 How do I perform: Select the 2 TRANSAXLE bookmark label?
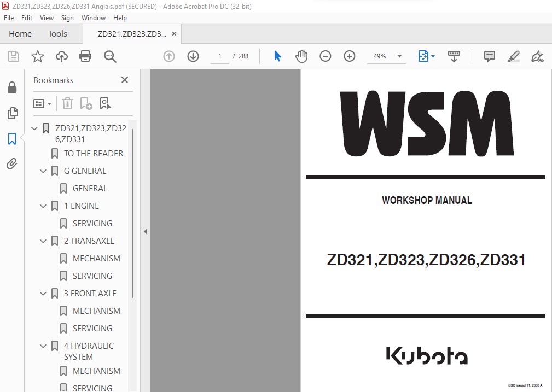coord(89,241)
